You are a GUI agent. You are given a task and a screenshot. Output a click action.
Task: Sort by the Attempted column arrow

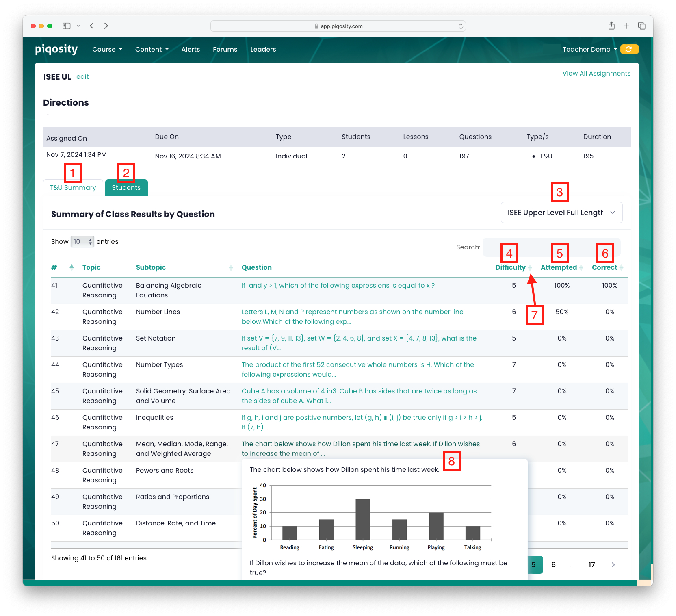point(581,267)
